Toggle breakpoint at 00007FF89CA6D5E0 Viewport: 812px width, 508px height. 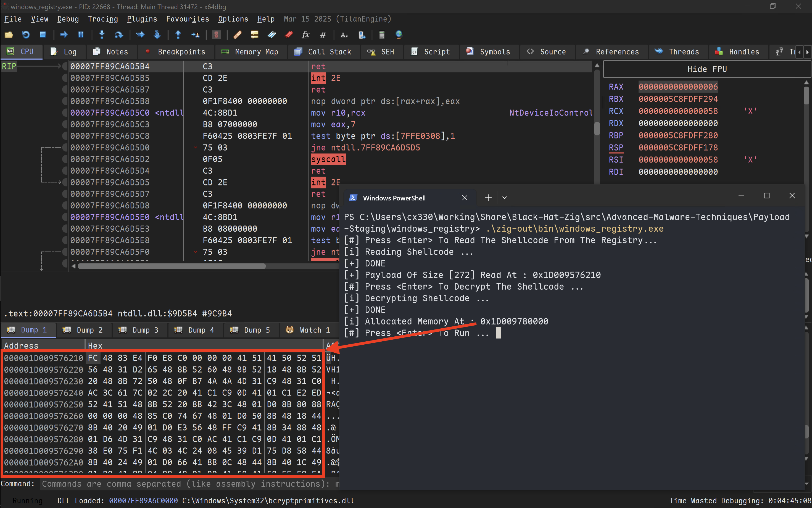[65, 217]
